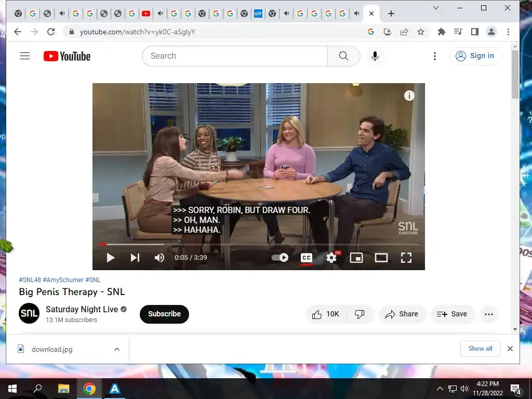Mute the video volume

[159, 258]
